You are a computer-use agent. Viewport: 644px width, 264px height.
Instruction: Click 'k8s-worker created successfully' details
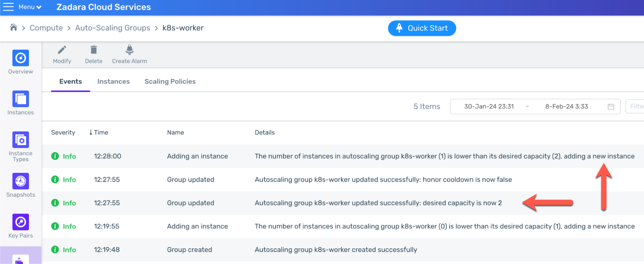pos(336,250)
